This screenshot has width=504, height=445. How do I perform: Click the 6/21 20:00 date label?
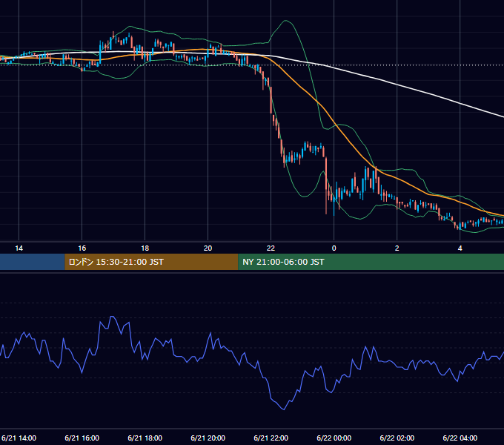point(208,438)
